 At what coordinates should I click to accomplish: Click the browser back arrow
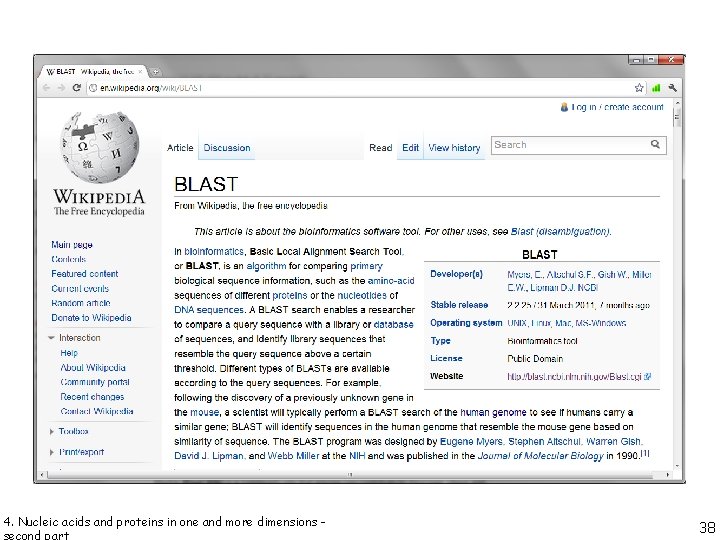tap(46, 88)
